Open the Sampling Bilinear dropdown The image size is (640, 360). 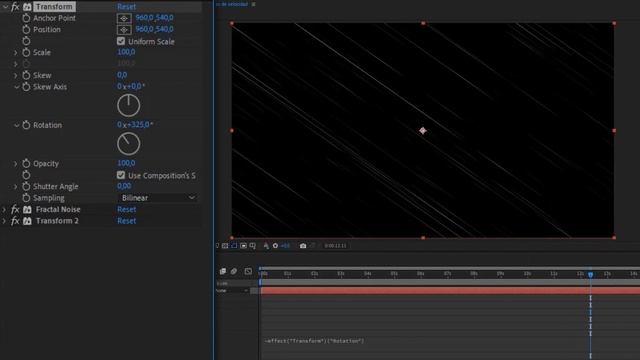[158, 198]
